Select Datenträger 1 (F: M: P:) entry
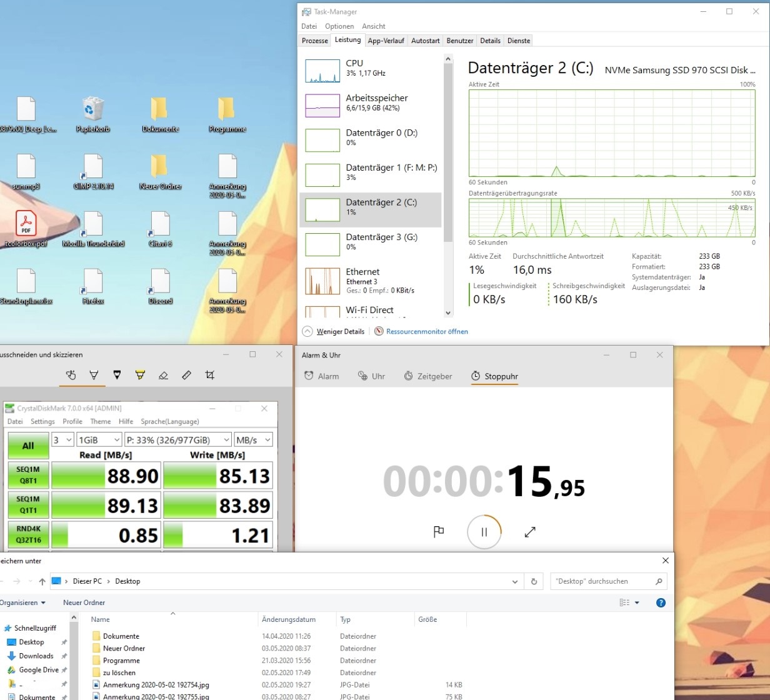770x700 pixels. (371, 175)
